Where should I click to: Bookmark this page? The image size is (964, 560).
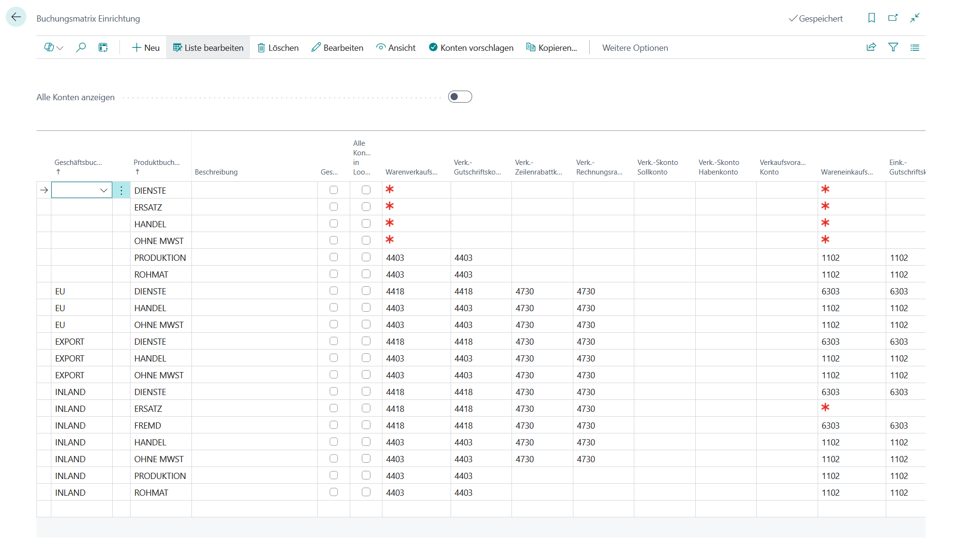(871, 18)
